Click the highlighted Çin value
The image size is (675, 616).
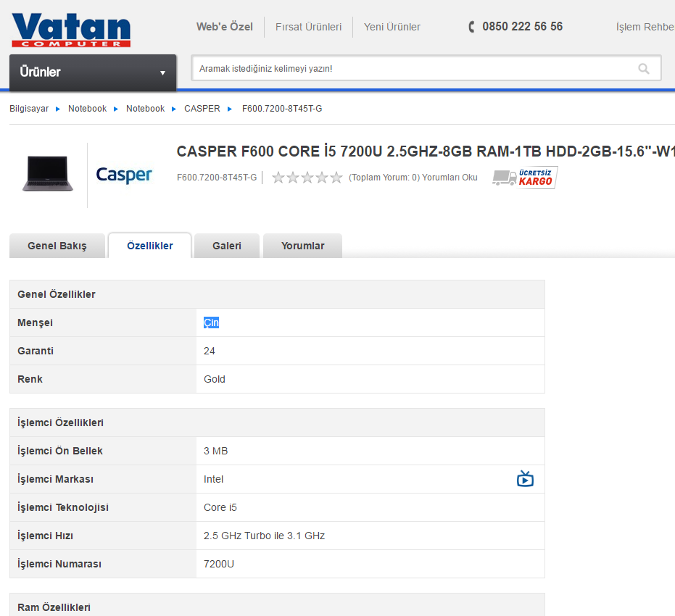pyautogui.click(x=211, y=322)
